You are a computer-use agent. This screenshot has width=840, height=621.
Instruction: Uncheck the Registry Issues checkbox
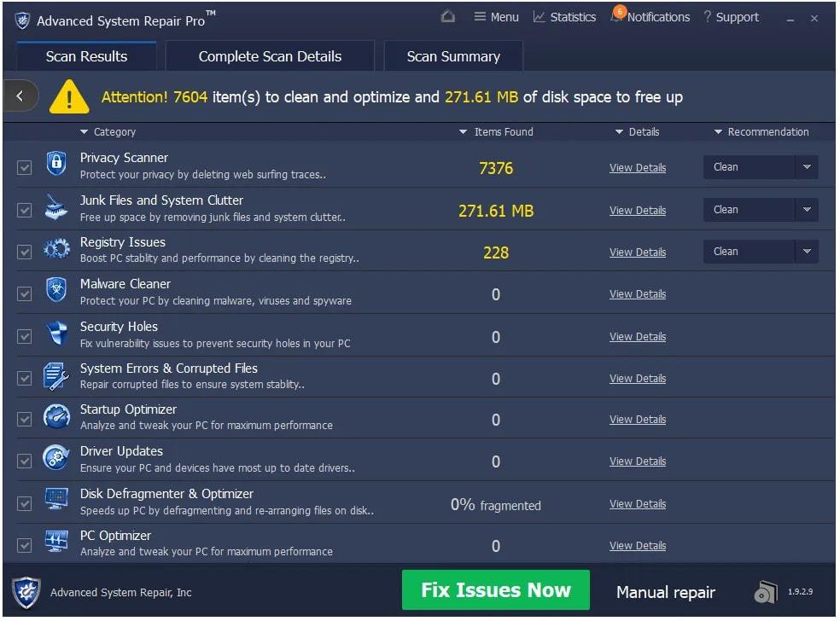[x=24, y=252]
